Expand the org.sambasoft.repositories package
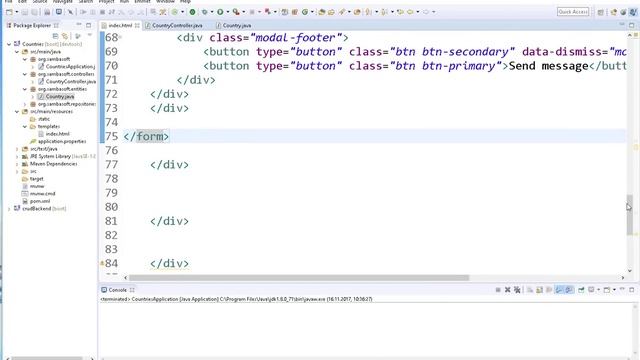The width and height of the screenshot is (640, 360). [25, 104]
